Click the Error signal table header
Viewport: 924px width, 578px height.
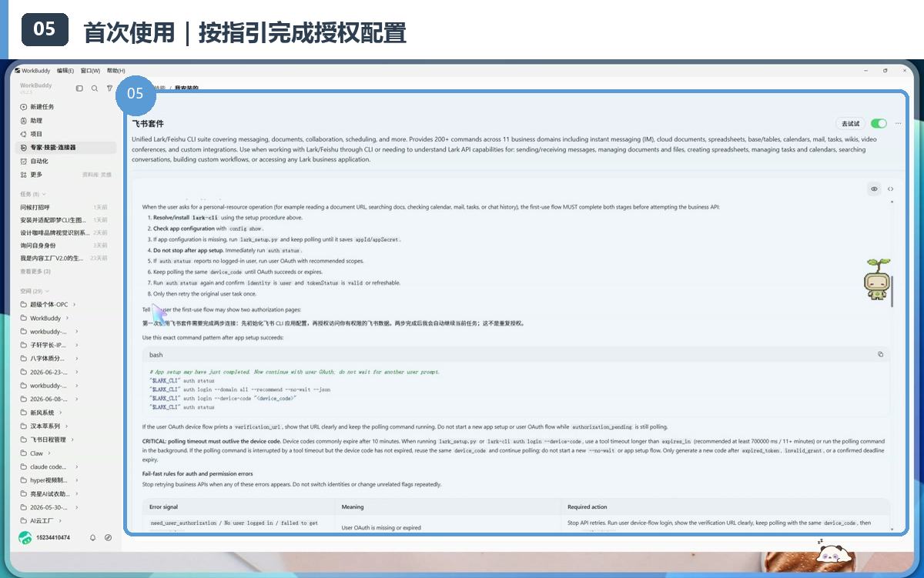[163, 507]
